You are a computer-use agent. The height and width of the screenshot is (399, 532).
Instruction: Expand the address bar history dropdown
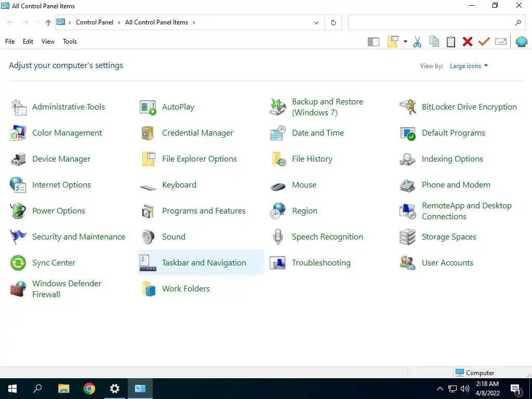click(x=316, y=23)
